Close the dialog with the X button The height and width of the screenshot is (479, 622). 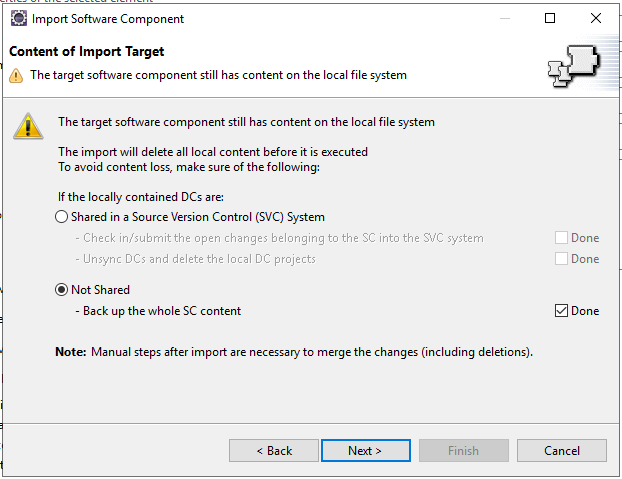pos(595,18)
